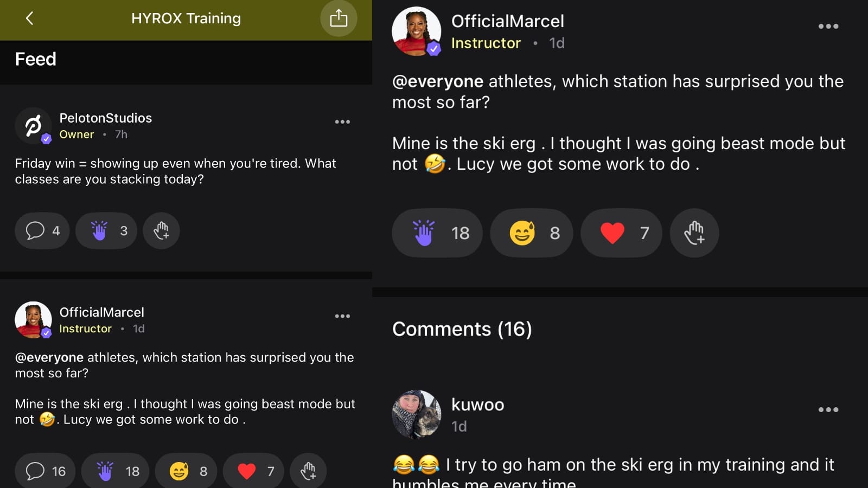
Task: Open the 16 comments on Marcel's feed post
Action: [x=46, y=471]
